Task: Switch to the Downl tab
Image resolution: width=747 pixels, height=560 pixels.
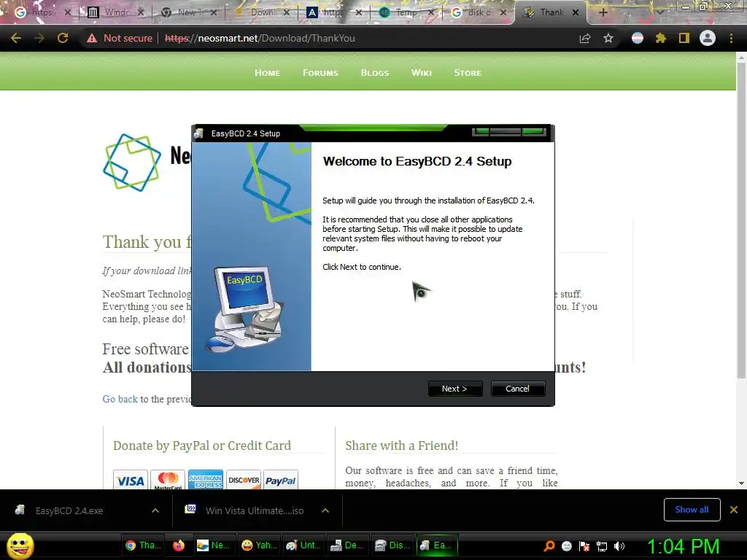Action: (x=262, y=12)
